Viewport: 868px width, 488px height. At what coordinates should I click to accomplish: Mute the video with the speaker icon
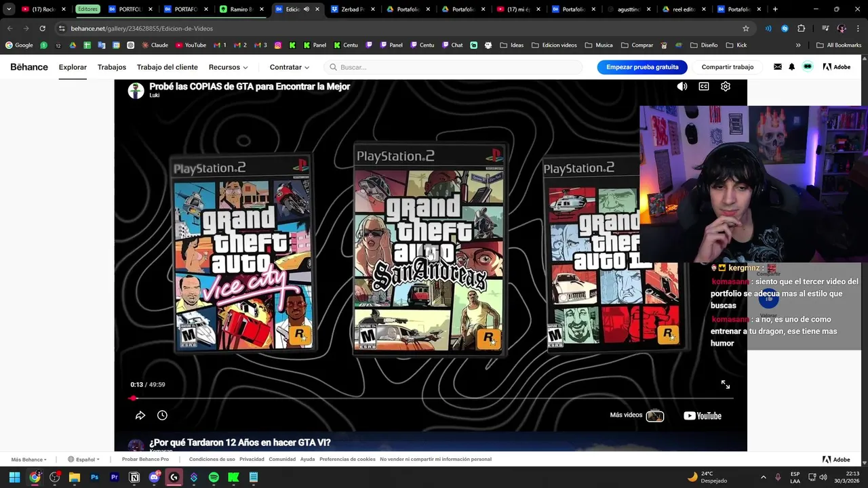click(682, 86)
